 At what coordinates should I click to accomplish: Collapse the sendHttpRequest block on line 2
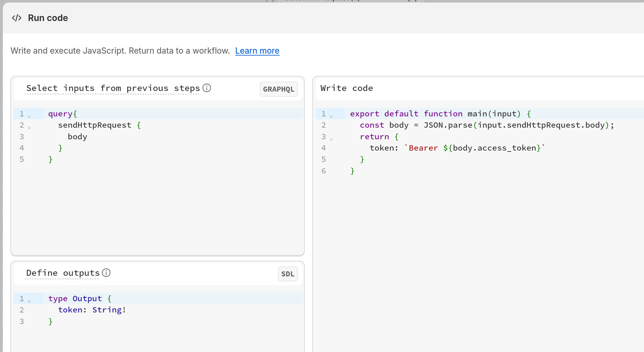click(29, 127)
